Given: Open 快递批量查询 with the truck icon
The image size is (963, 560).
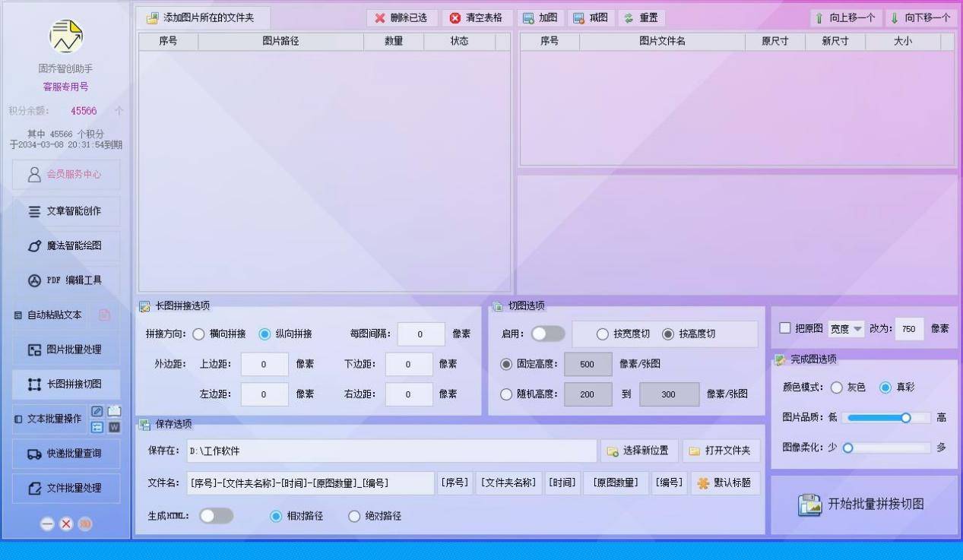Looking at the screenshot, I should [x=65, y=454].
